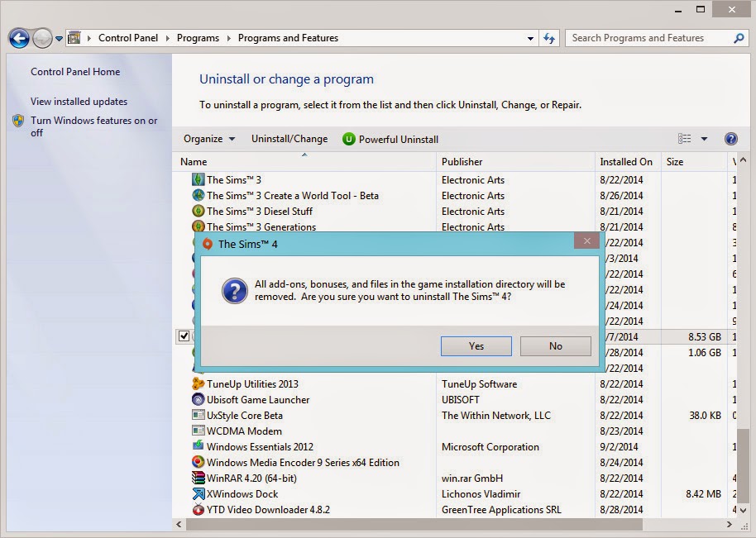Click the Forward navigation arrow

click(42, 38)
